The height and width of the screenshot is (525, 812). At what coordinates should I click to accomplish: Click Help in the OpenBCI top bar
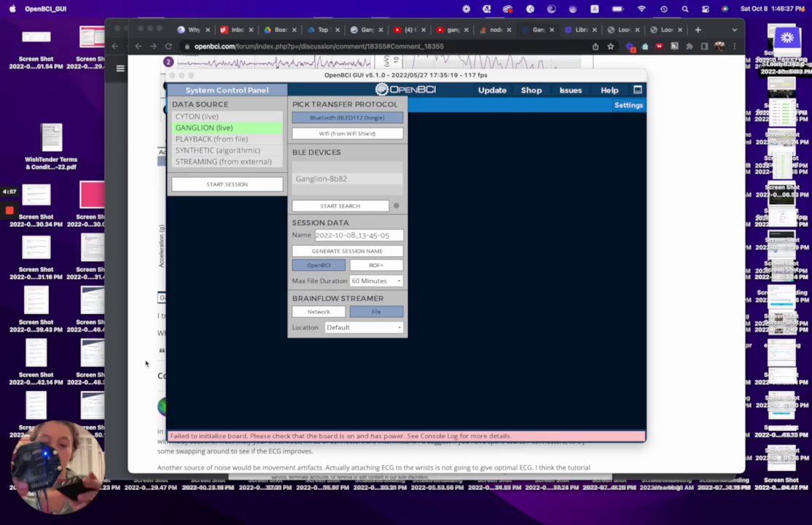(609, 90)
